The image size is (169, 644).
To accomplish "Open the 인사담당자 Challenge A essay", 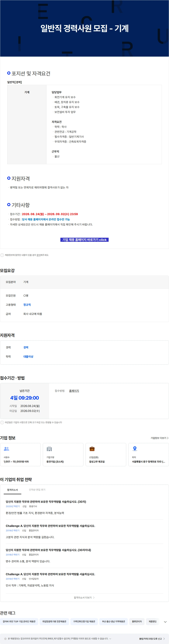I will click(50, 574).
